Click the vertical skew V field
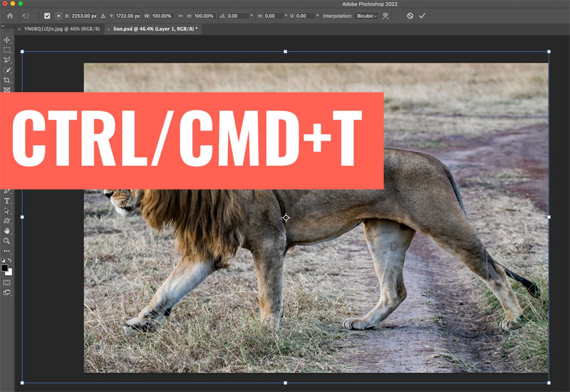 click(306, 16)
